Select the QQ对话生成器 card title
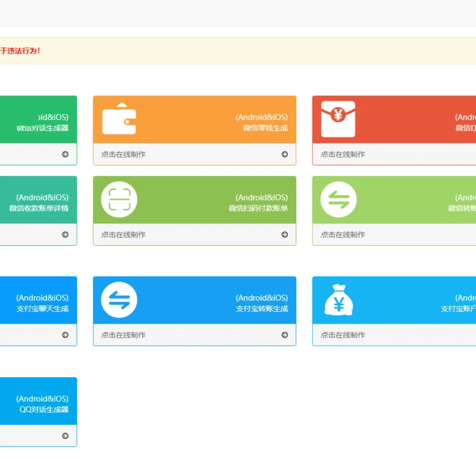Screen dimensions: 476x476 pos(44,409)
